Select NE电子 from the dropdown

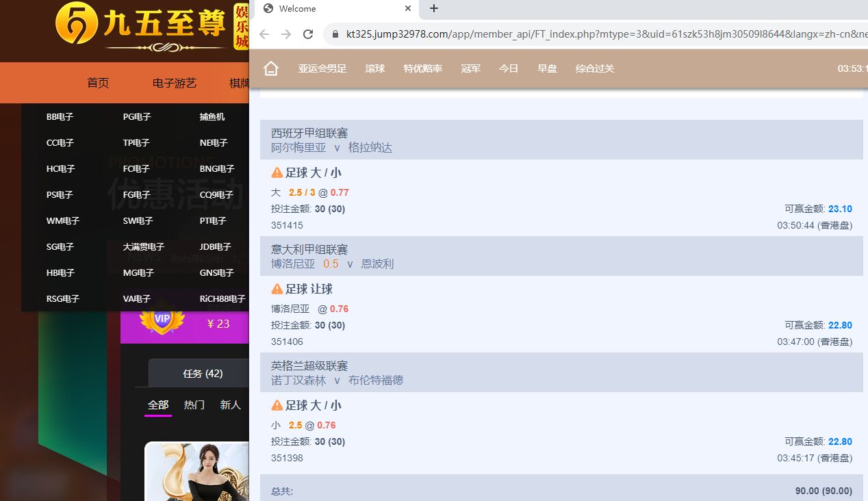(x=214, y=143)
